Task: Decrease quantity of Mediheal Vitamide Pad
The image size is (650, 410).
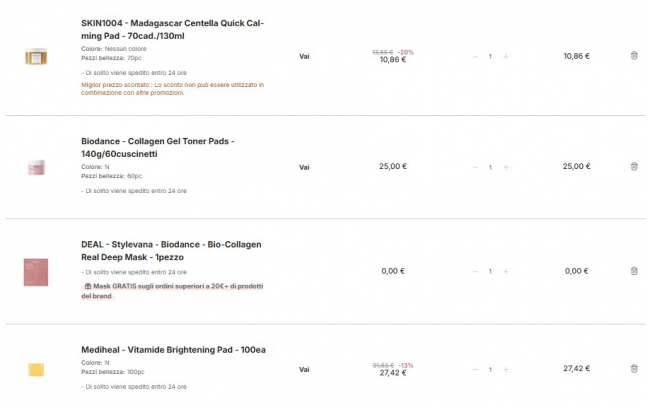Action: coord(475,369)
